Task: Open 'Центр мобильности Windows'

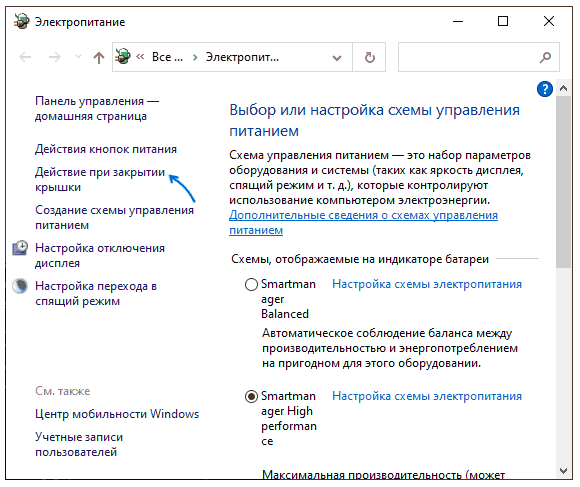Action: (117, 414)
